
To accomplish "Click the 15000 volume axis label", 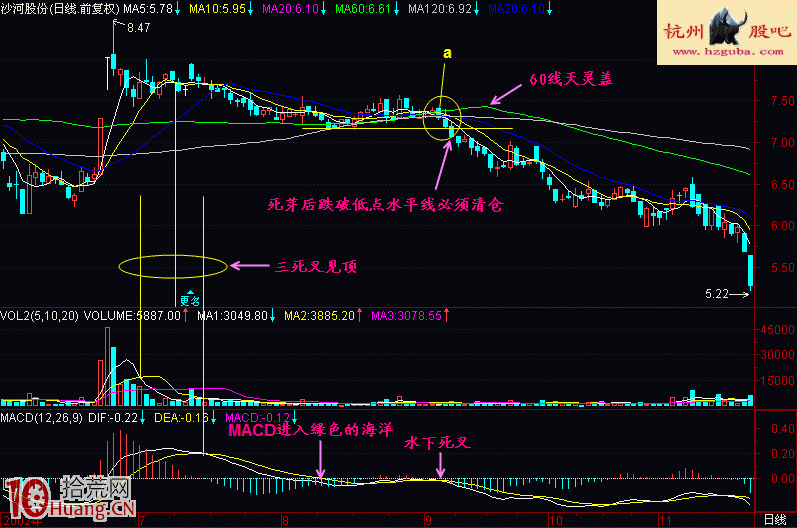I will [x=778, y=380].
